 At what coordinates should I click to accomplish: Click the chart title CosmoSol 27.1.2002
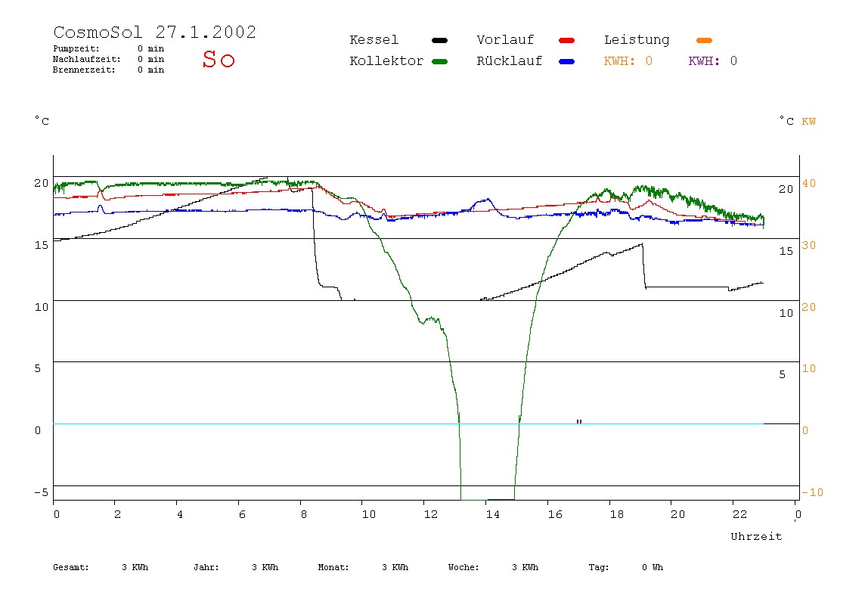pyautogui.click(x=155, y=32)
